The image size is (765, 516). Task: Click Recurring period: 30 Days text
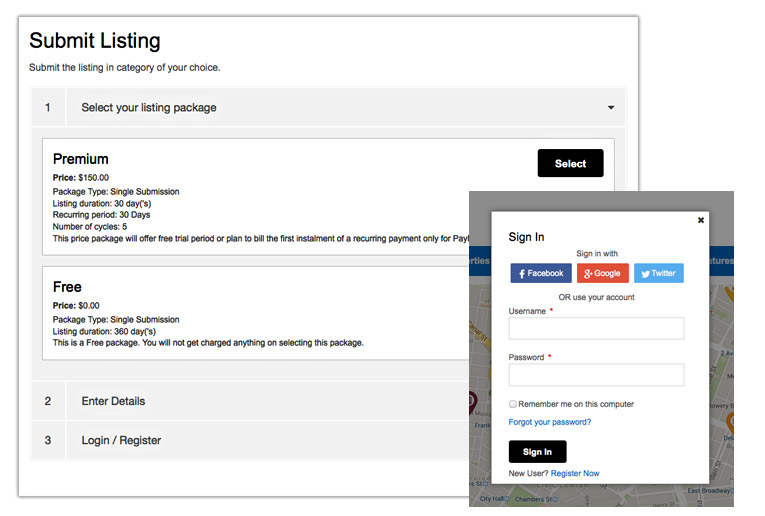(x=101, y=215)
